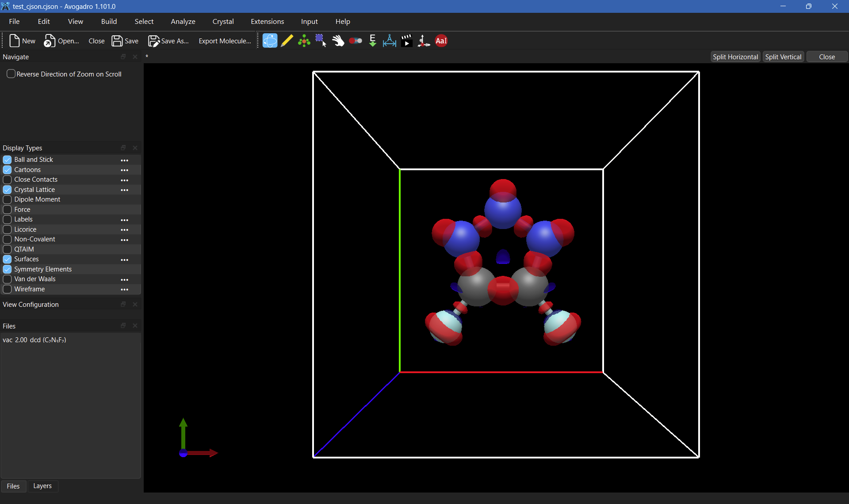This screenshot has width=849, height=504.
Task: Click the Split Horizontal button
Action: click(735, 57)
